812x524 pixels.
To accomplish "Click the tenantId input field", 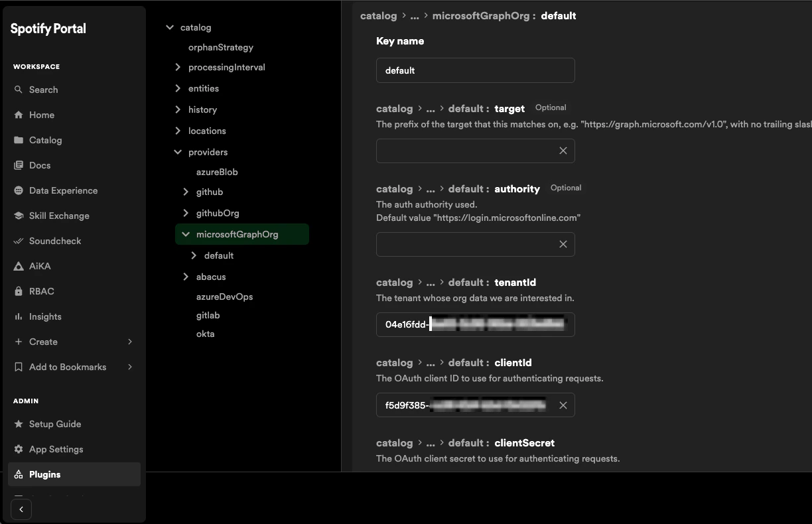I will pos(476,324).
